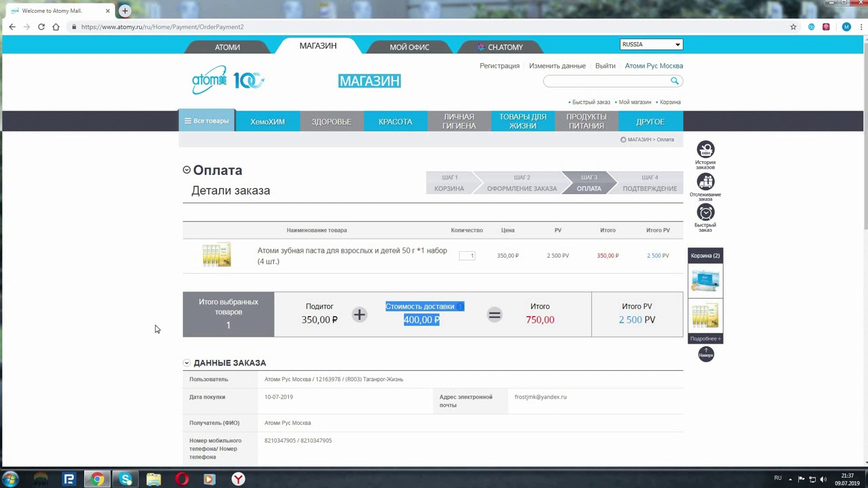Click the Chrome profile avatar icon
This screenshot has width=868, height=488.
pyautogui.click(x=846, y=27)
